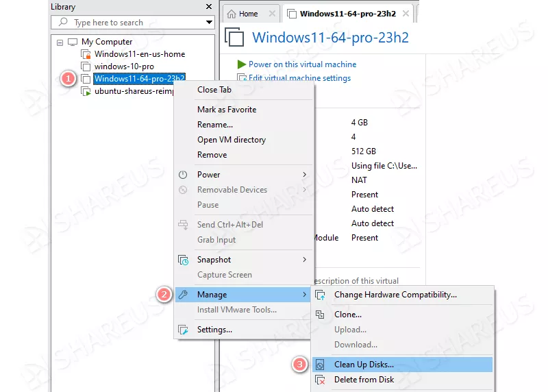The image size is (548, 392).
Task: Click the large VM icon beside the title
Action: 234,37
